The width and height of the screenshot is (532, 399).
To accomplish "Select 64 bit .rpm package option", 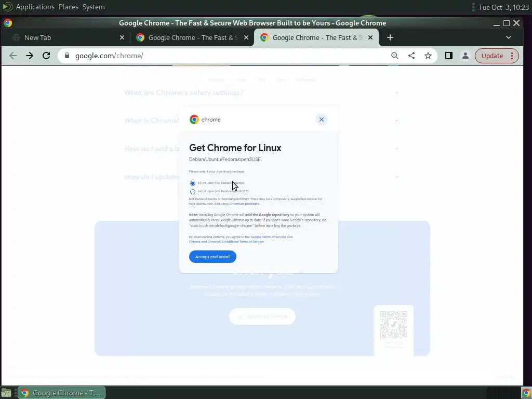I will 193,192.
